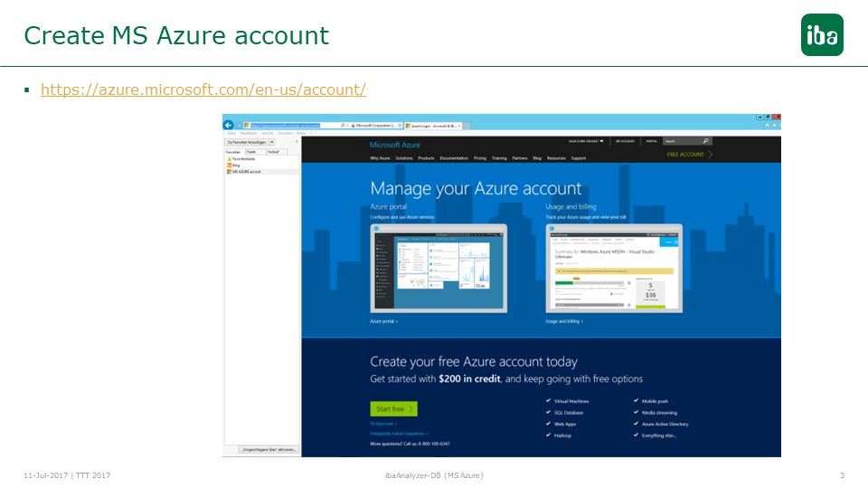Open the Resources menu item
Viewport: 868px width, 488px height.
556,158
